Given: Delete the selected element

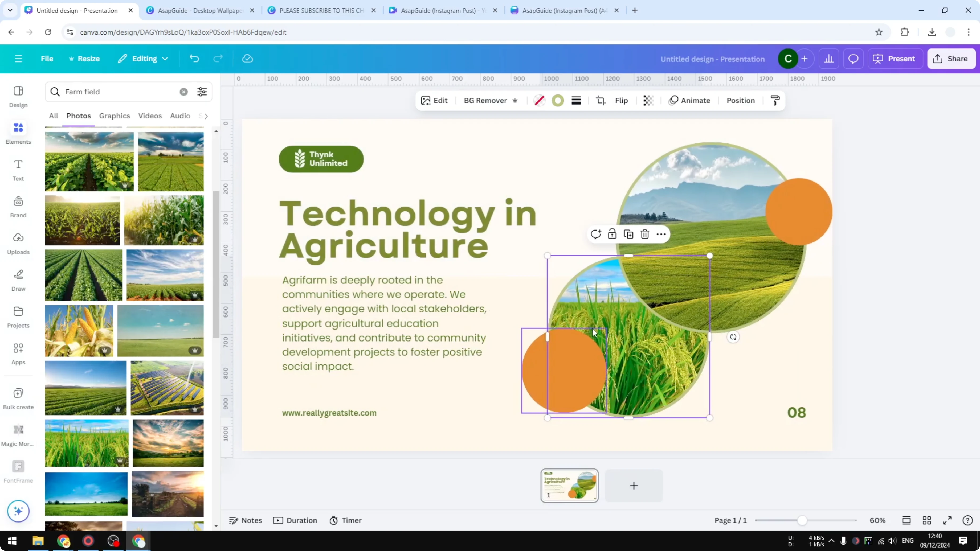Looking at the screenshot, I should [x=644, y=234].
